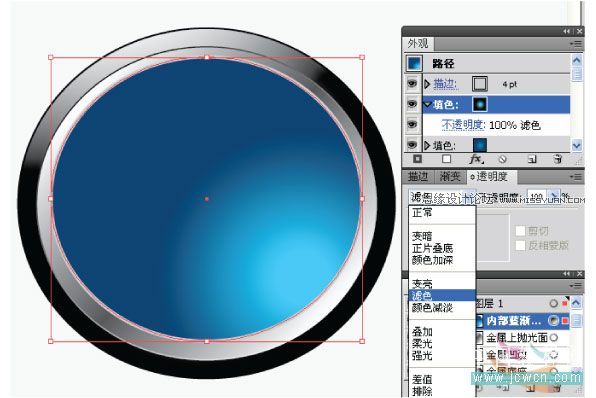This screenshot has height=398, width=596.
Task: Open the Transparency panel flyout menu
Action: [575, 177]
